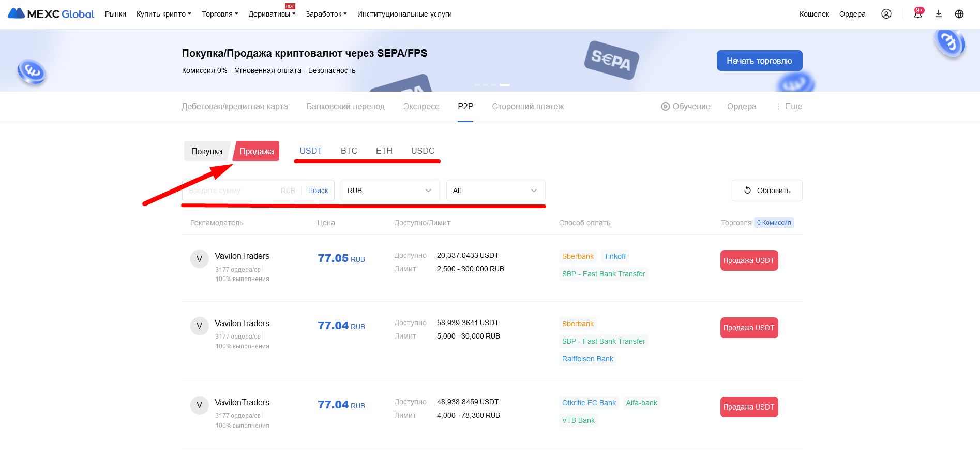Open the All payment methods dropdown
Screen dimensions: 980x453
click(496, 191)
